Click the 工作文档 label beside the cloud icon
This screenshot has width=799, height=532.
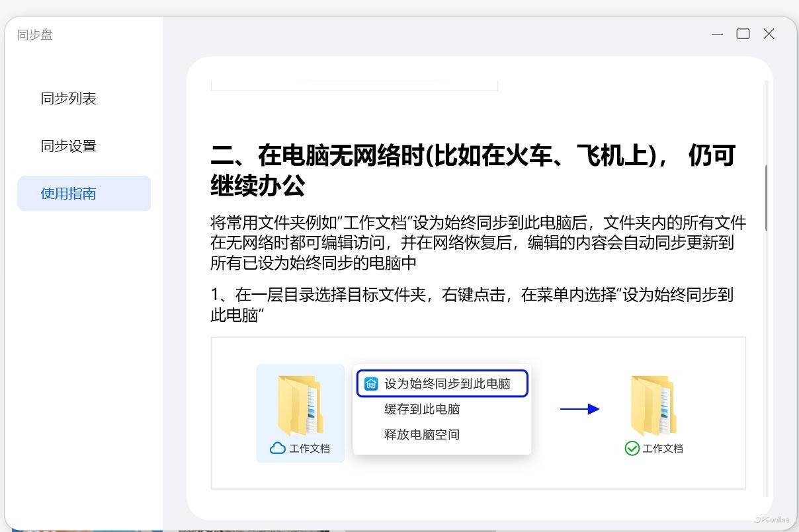310,449
